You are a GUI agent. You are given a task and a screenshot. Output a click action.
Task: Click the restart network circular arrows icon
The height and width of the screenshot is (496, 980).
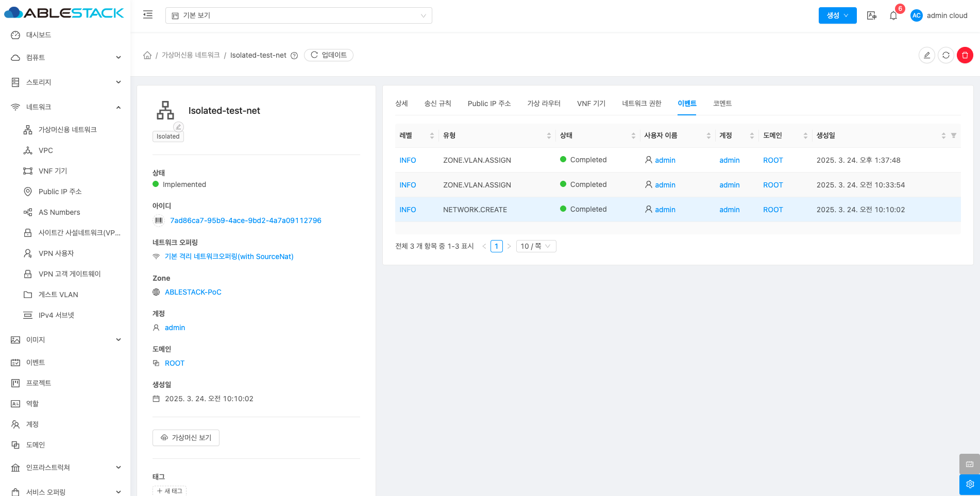945,55
